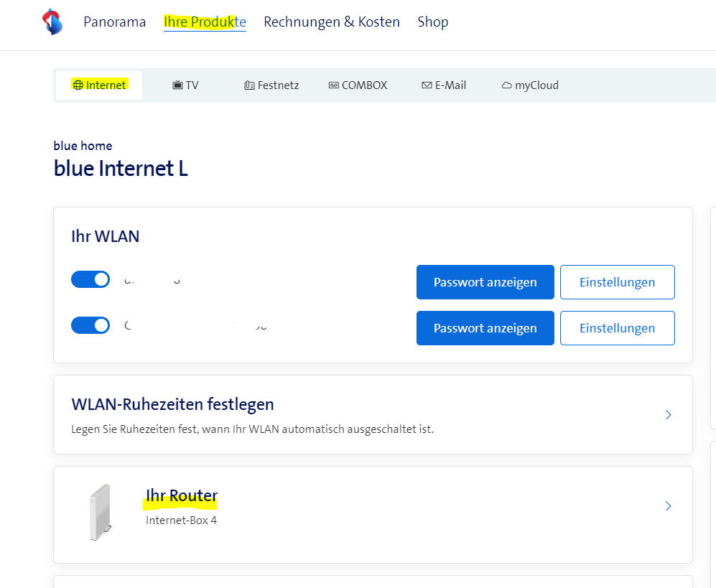
Task: Open Einstellungen for the first WLAN
Action: pos(617,282)
